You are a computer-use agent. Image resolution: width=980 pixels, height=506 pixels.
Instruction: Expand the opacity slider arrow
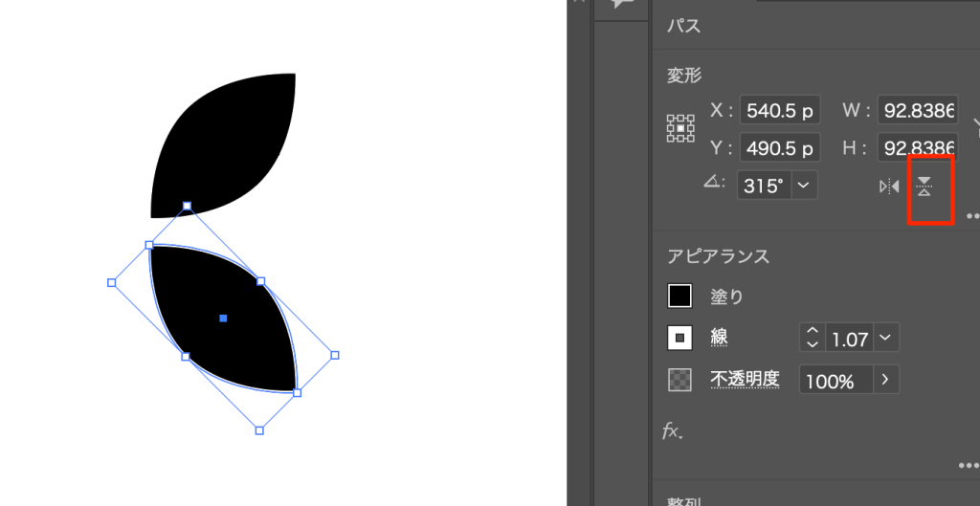click(x=885, y=380)
